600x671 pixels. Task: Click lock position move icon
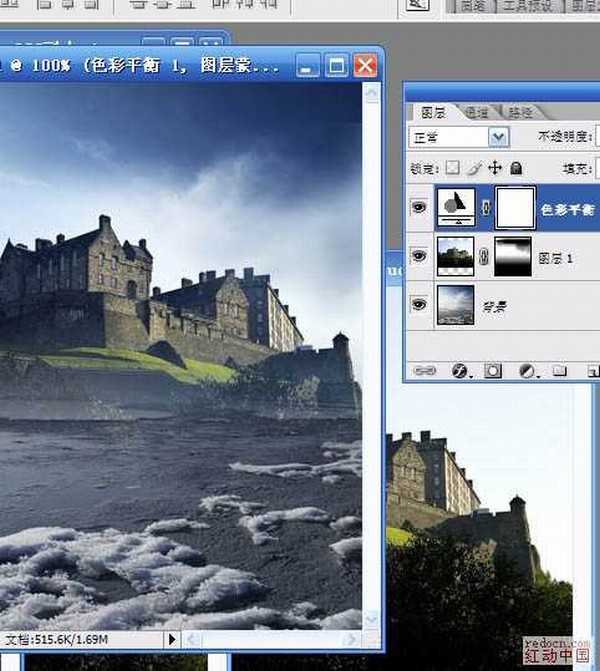(495, 168)
